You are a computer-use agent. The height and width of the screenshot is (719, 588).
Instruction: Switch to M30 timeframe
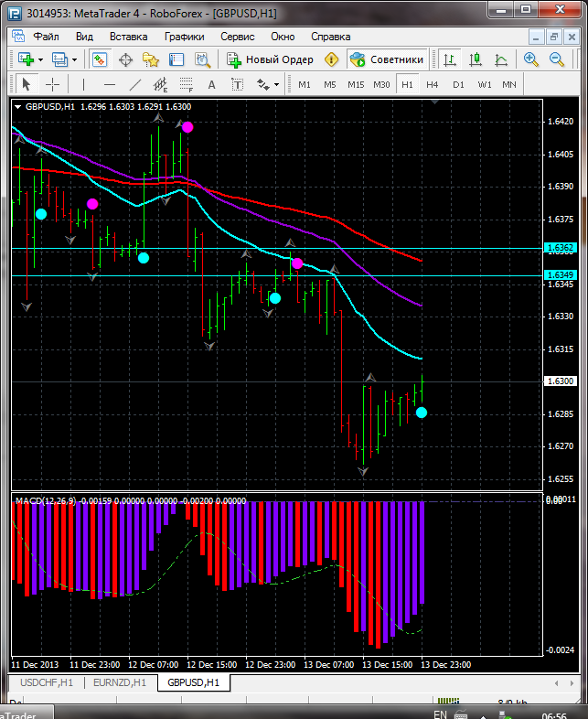pos(381,85)
